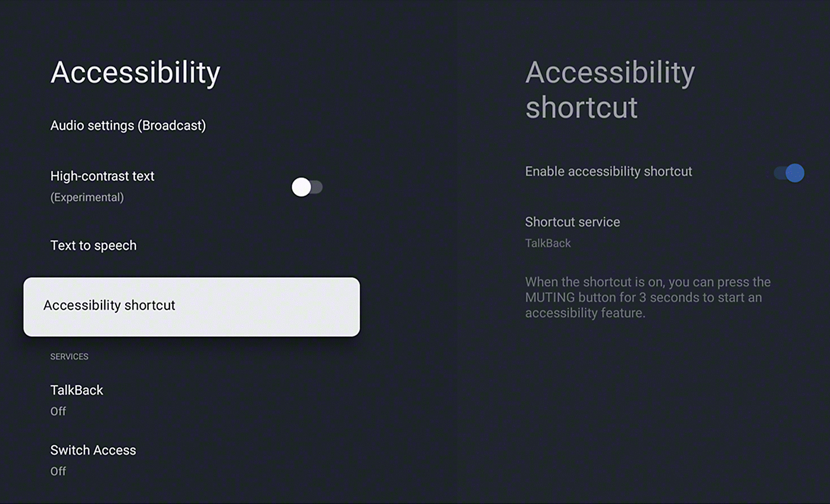The image size is (830, 504).
Task: Toggle the High-contrast text switch
Action: click(307, 187)
